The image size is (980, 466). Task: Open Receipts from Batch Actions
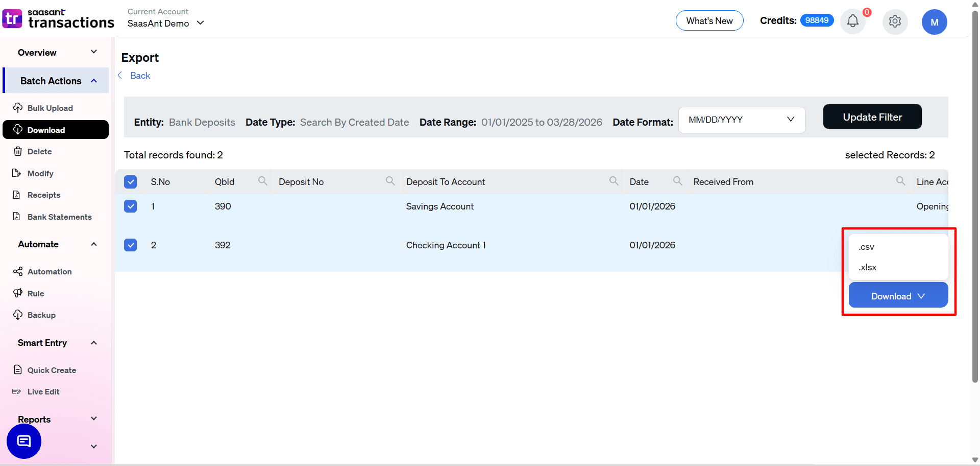pos(43,195)
